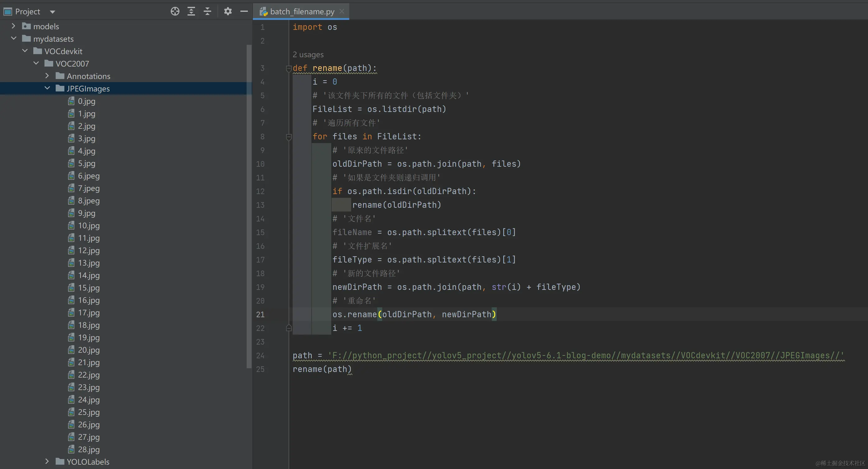
Task: Select file 28.jpg in the tree
Action: point(89,450)
